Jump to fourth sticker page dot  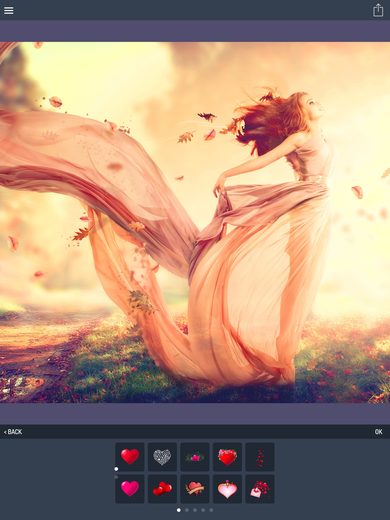coord(203,510)
